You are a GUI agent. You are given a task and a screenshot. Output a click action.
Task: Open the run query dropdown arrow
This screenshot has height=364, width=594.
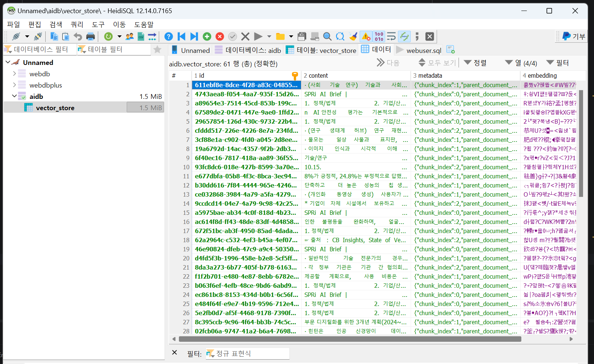[x=269, y=36]
